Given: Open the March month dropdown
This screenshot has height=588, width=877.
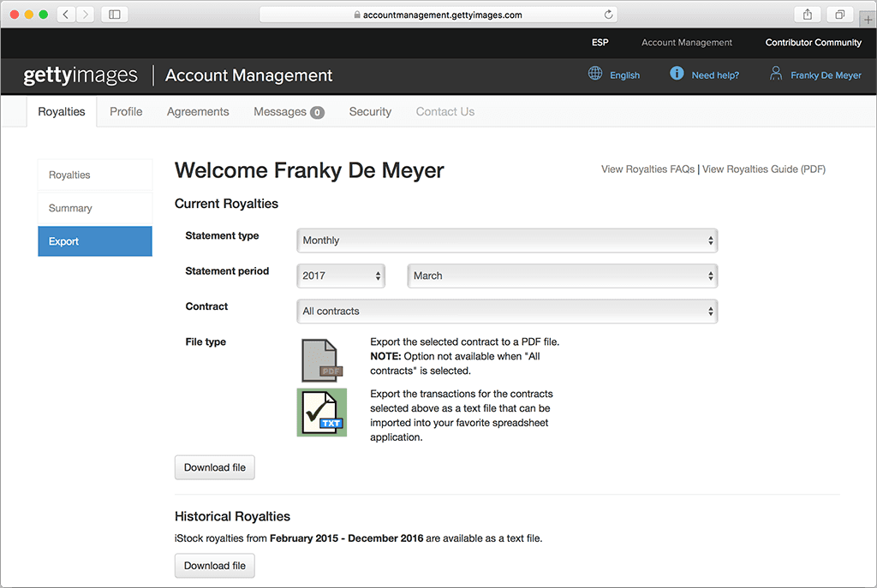Looking at the screenshot, I should coord(562,276).
